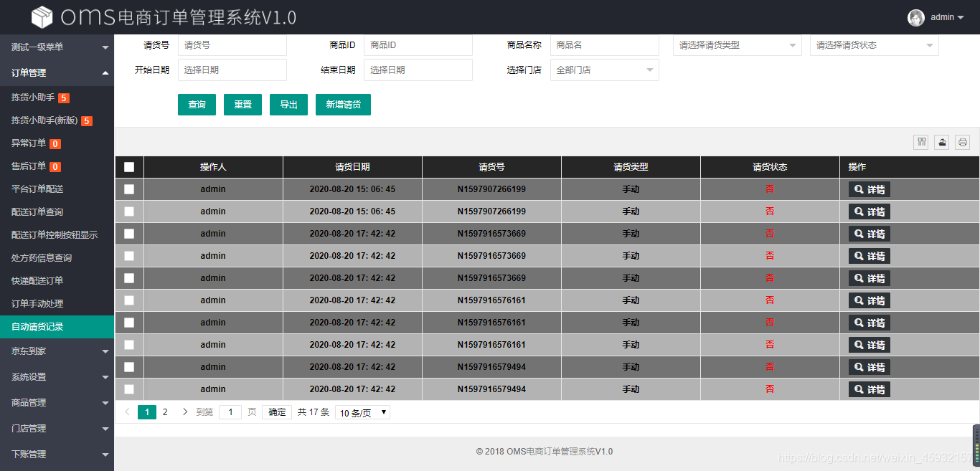Viewport: 980px width, 471px height.
Task: Open 平台订单配送 menu item
Action: click(x=57, y=189)
